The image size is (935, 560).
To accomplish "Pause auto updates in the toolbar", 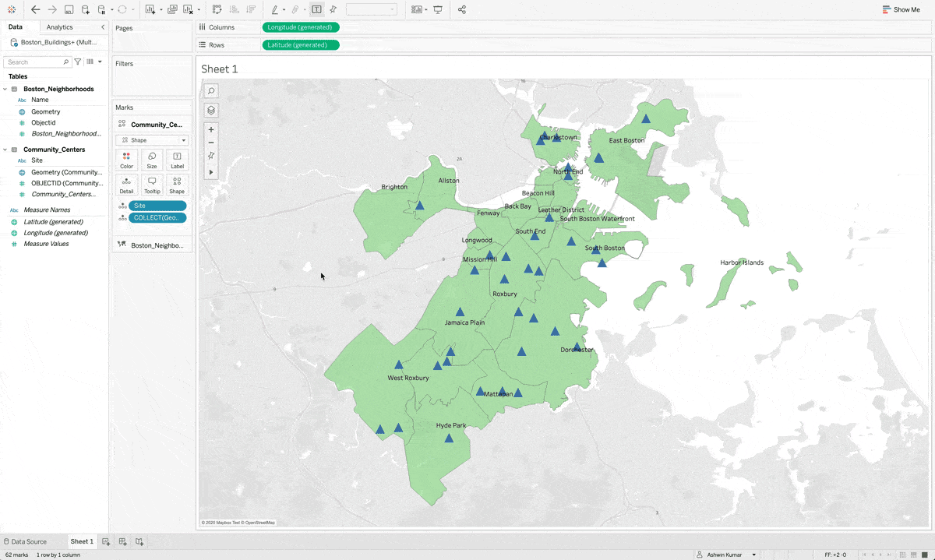I will [102, 9].
